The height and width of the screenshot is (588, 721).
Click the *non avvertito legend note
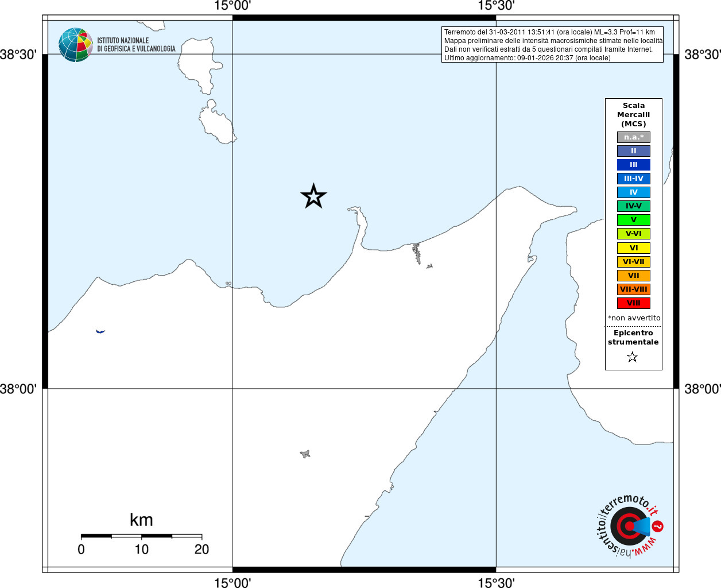coord(634,318)
